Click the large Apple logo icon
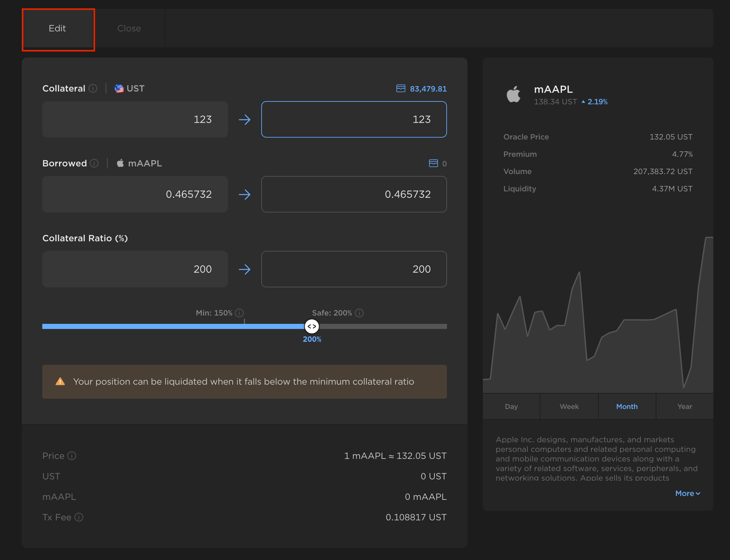This screenshot has height=560, width=730. (x=513, y=94)
